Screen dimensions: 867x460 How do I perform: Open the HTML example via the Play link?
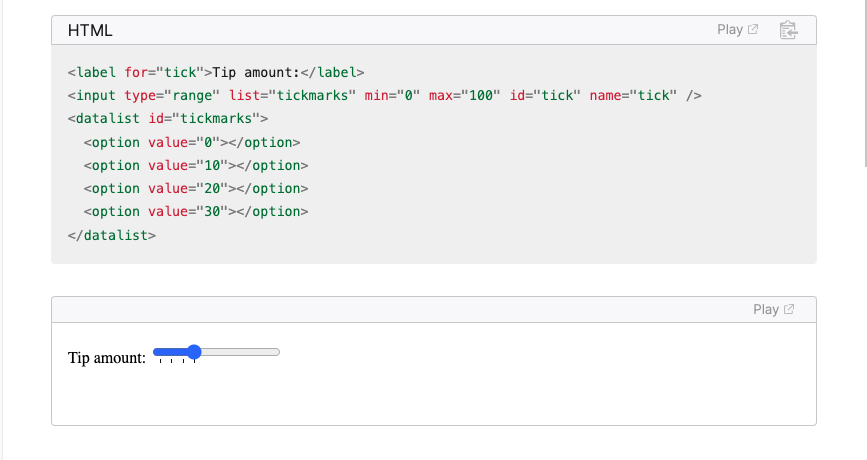coord(737,29)
